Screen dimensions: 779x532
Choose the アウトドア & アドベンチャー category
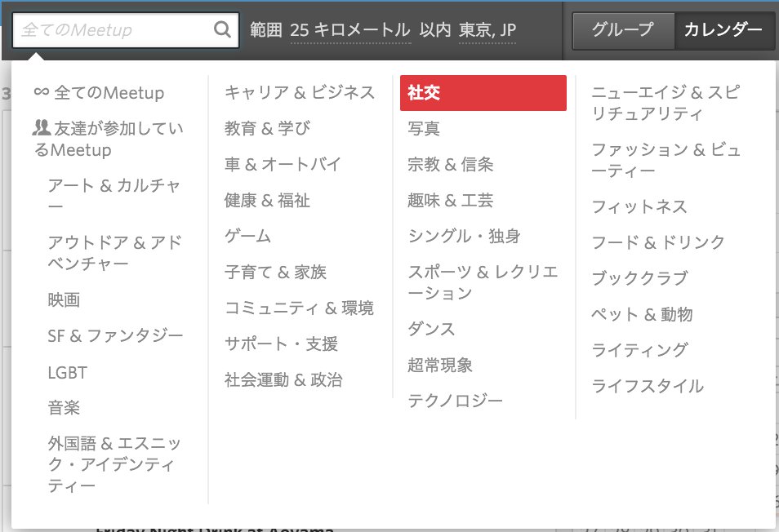click(x=115, y=253)
